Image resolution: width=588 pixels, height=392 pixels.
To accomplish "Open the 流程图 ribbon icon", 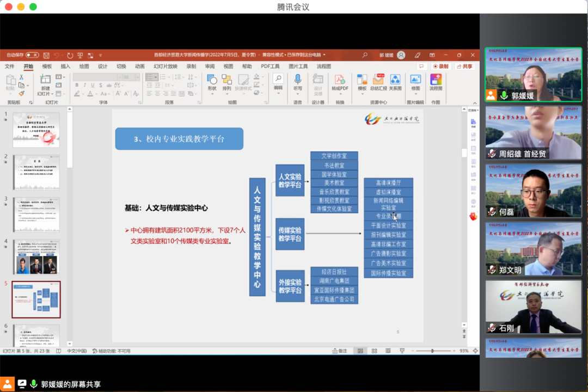I will coord(436,81).
